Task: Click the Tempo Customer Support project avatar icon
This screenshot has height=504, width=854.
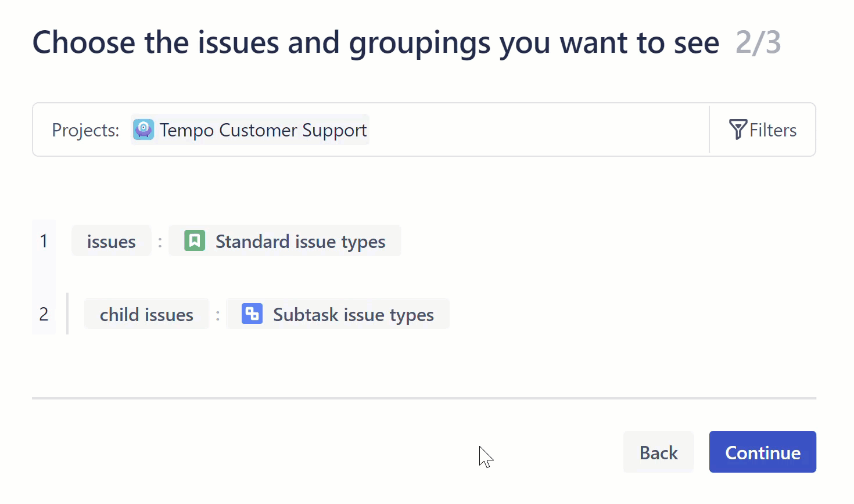Action: click(x=143, y=129)
